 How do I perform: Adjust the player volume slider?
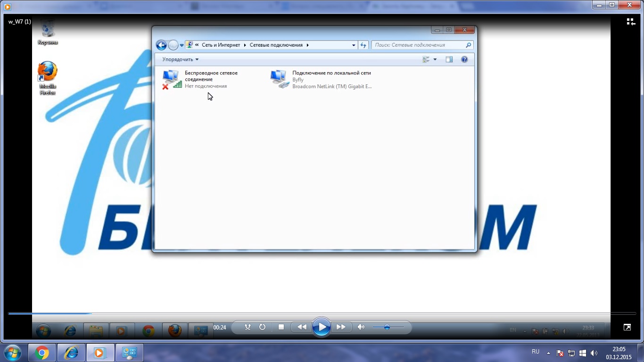click(388, 327)
